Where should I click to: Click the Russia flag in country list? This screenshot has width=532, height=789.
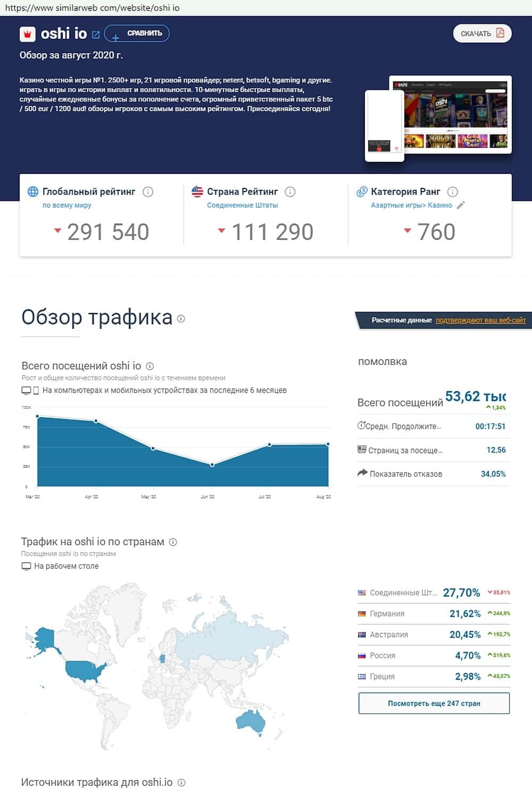click(x=362, y=655)
